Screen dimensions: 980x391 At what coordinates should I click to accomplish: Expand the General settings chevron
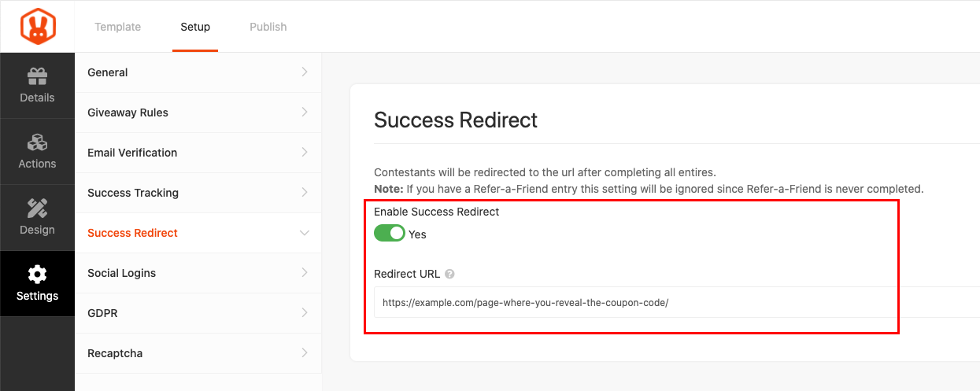305,72
